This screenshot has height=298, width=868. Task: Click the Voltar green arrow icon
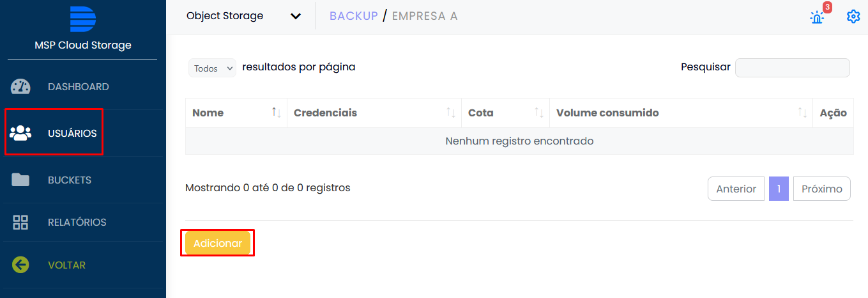click(20, 265)
